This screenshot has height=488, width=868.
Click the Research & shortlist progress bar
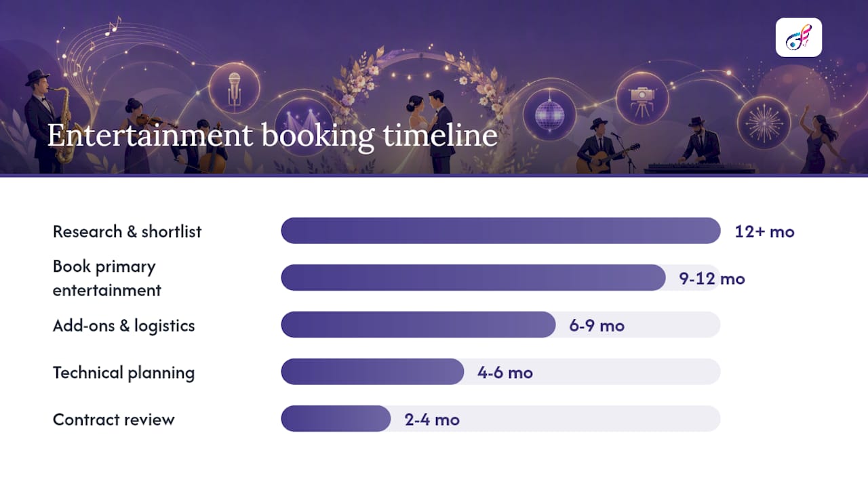(x=500, y=230)
